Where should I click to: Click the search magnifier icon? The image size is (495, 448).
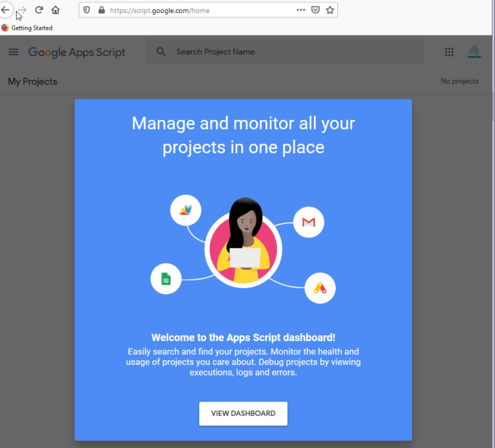click(x=161, y=52)
